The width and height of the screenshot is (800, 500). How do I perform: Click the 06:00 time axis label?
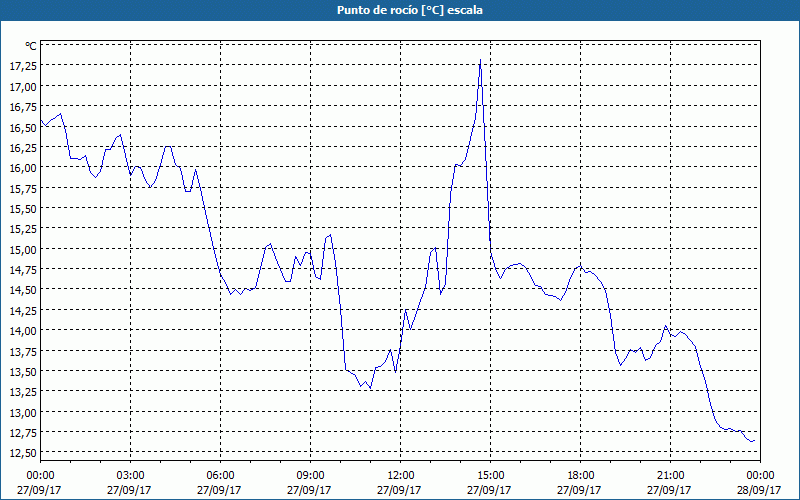coord(220,476)
